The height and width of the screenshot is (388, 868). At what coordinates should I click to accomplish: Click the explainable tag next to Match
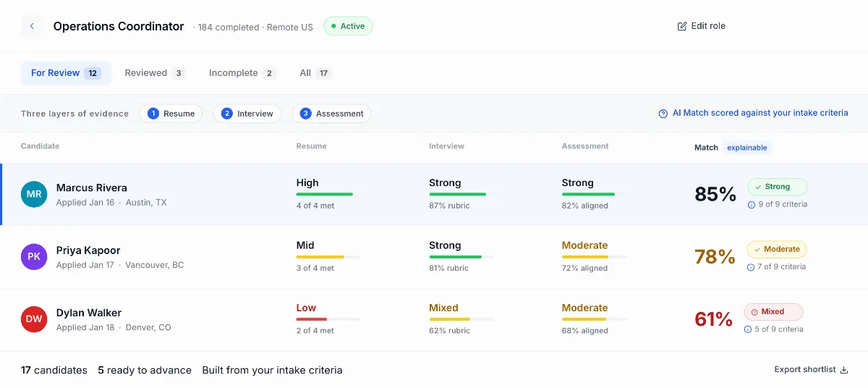(x=747, y=148)
